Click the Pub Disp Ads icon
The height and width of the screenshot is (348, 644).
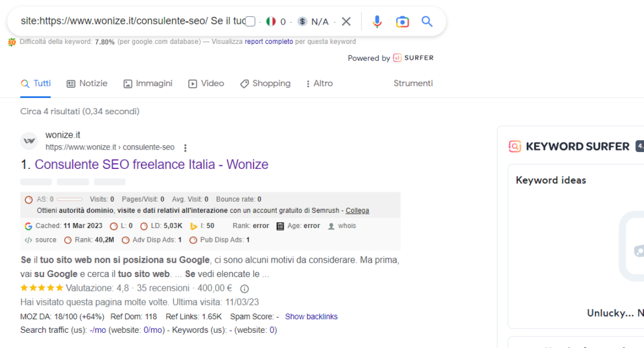[193, 240]
